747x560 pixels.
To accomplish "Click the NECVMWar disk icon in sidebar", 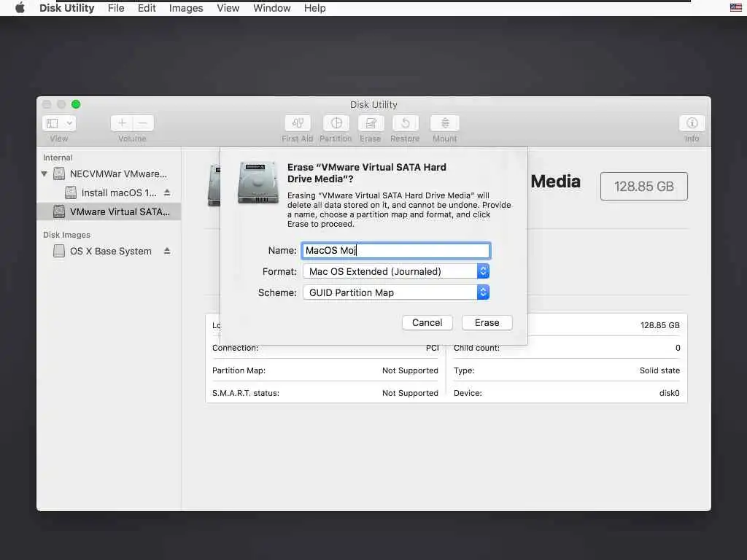I will [x=59, y=174].
